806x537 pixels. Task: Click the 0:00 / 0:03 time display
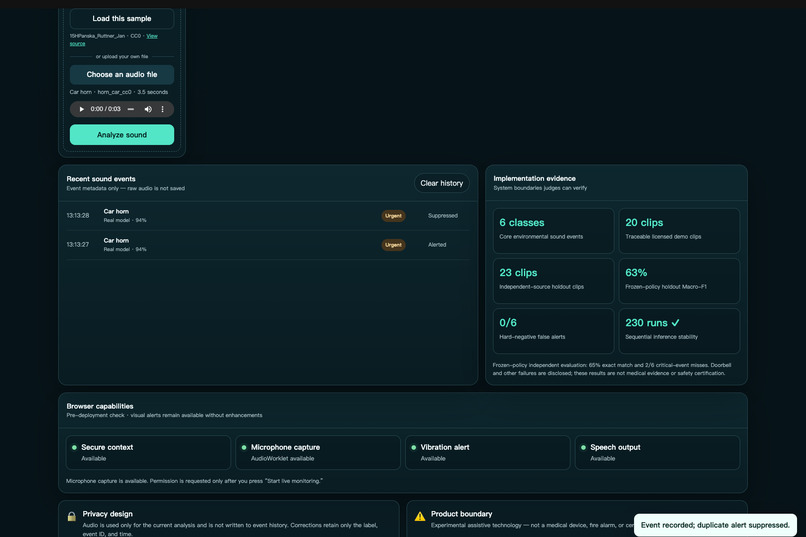[x=105, y=109]
